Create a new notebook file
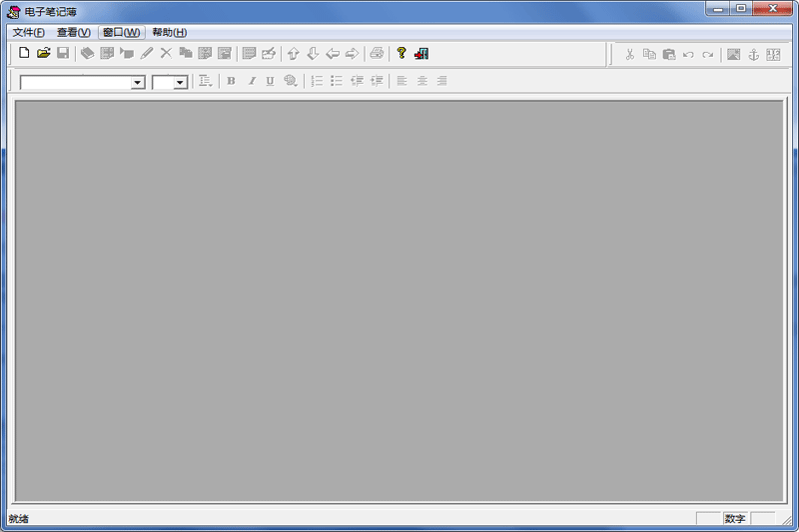 (x=24, y=53)
